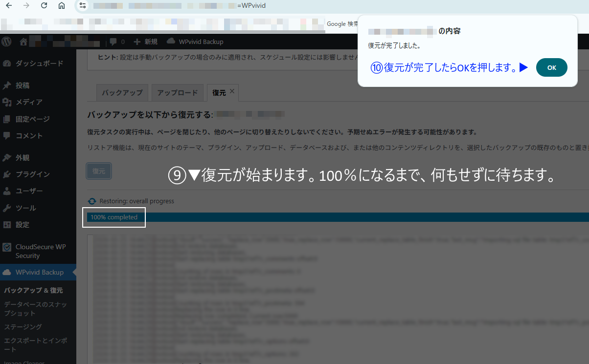Switch to the バックアップ tab

[122, 92]
